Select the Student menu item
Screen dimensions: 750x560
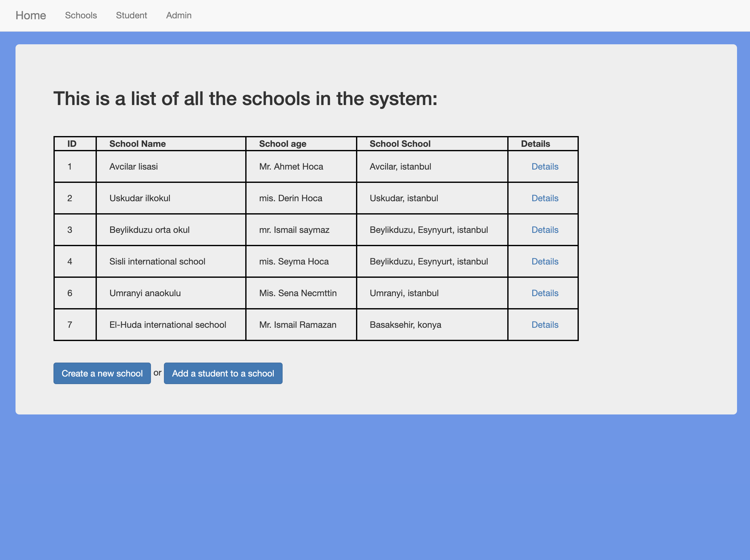132,16
